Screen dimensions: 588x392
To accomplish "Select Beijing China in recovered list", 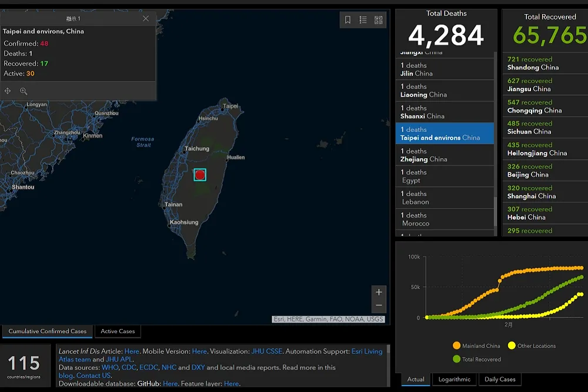I will 545,171.
